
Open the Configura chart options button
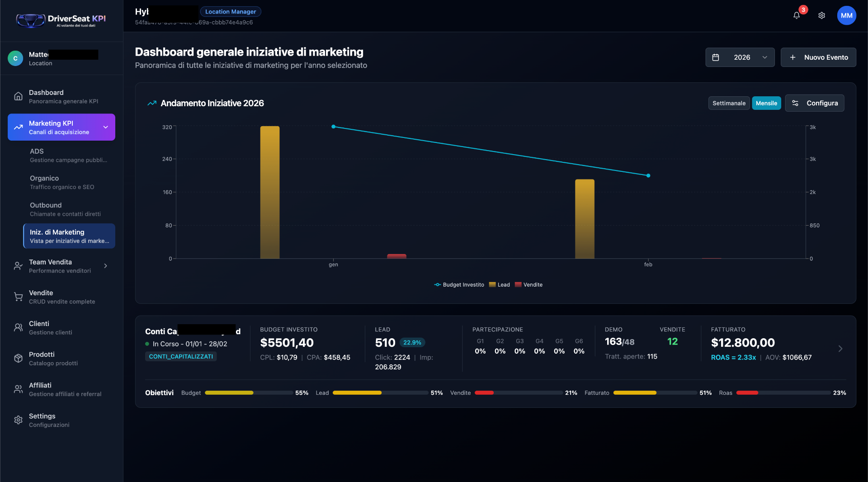(x=815, y=103)
